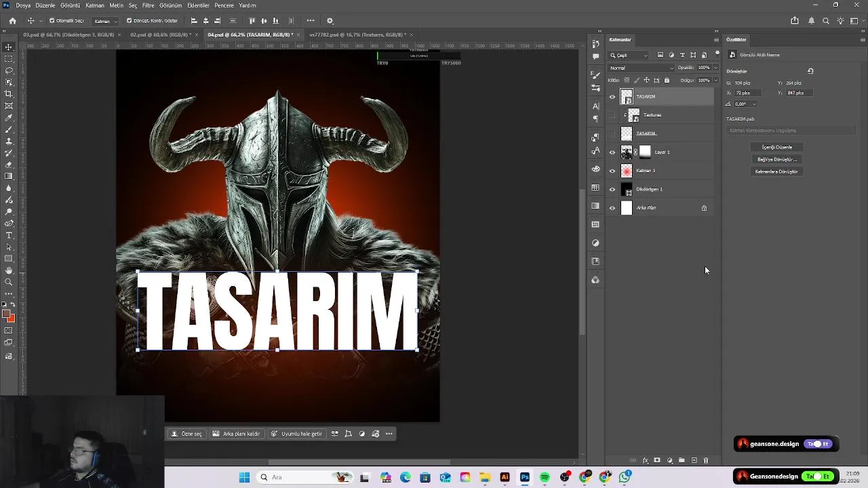
Task: Select the Brush tool
Action: [9, 129]
